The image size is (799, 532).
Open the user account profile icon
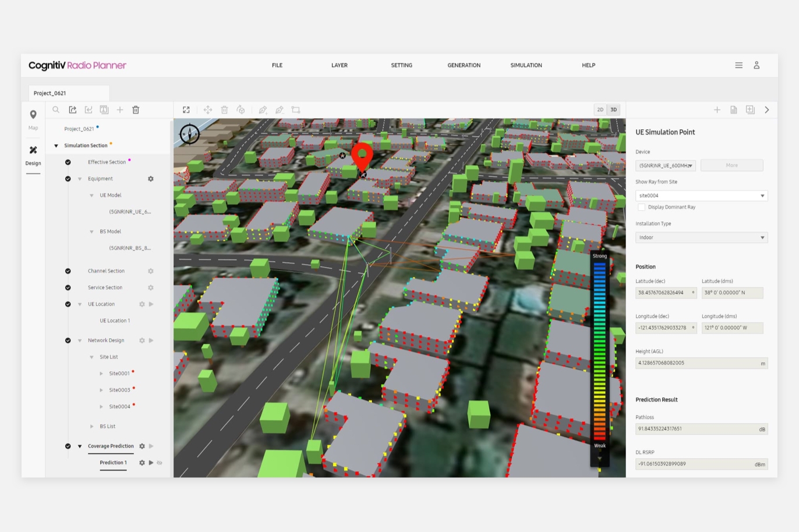tap(756, 65)
